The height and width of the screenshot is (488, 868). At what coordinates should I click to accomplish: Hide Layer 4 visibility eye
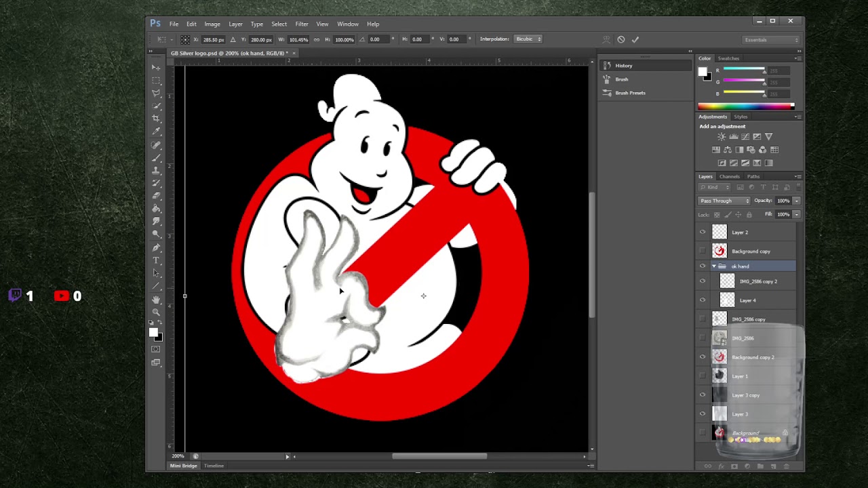tap(703, 300)
